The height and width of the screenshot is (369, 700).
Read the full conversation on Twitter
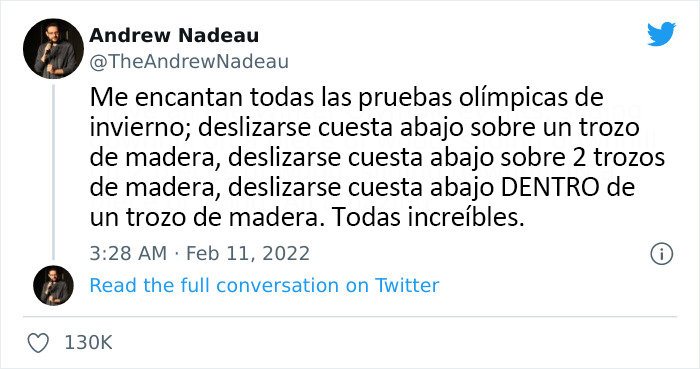pos(264,286)
